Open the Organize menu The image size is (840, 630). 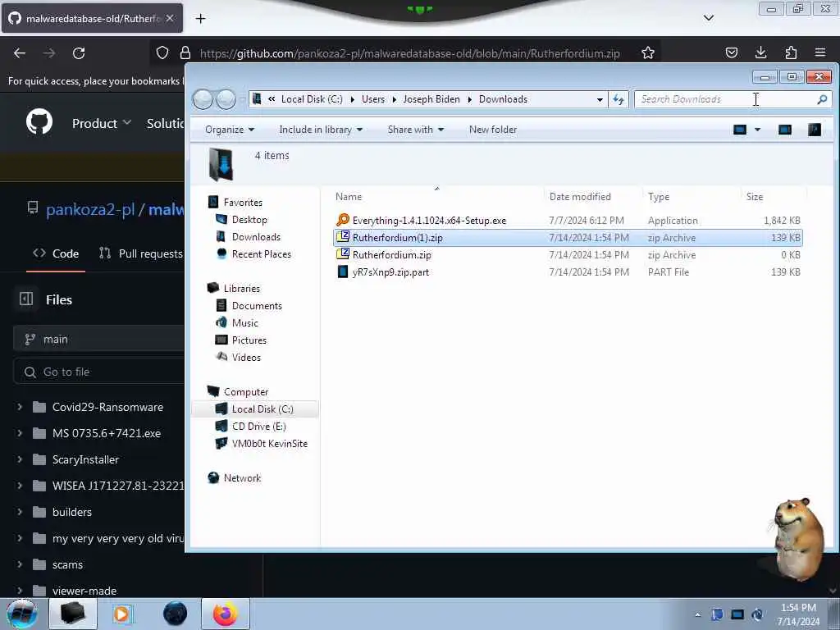tap(230, 130)
